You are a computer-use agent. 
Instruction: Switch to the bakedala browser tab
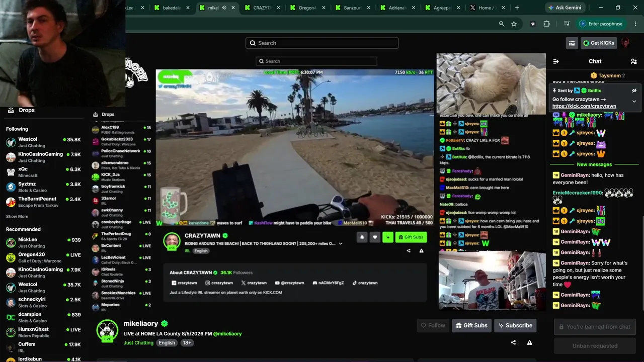coord(173,8)
